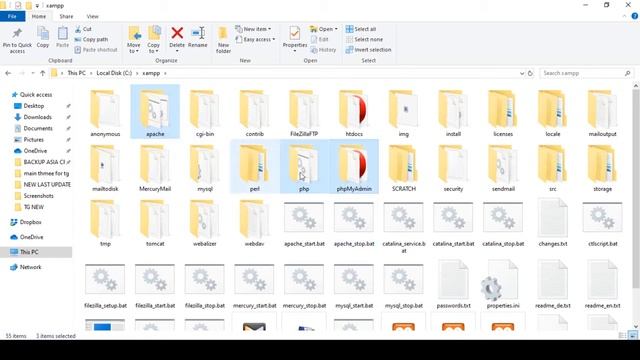
Task: Open Dropbox in the navigation pane
Action: tap(30, 222)
